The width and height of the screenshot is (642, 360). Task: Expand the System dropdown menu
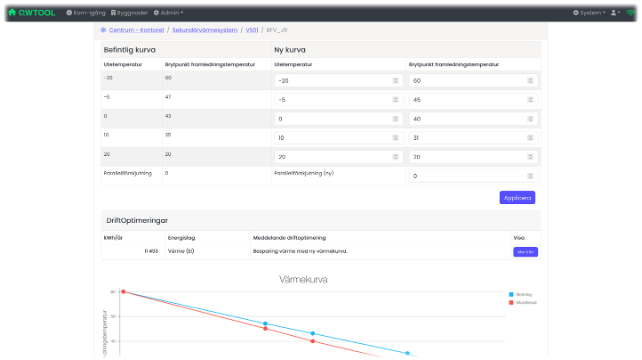(589, 13)
